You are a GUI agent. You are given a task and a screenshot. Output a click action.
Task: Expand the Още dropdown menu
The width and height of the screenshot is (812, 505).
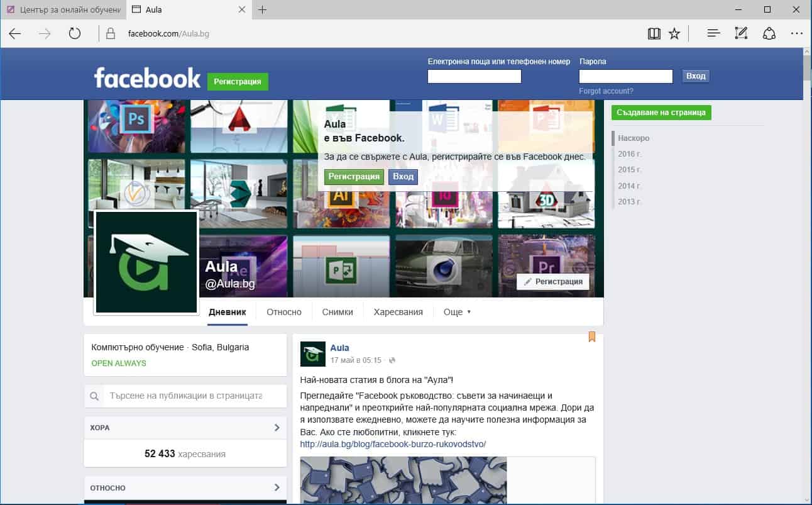(457, 312)
